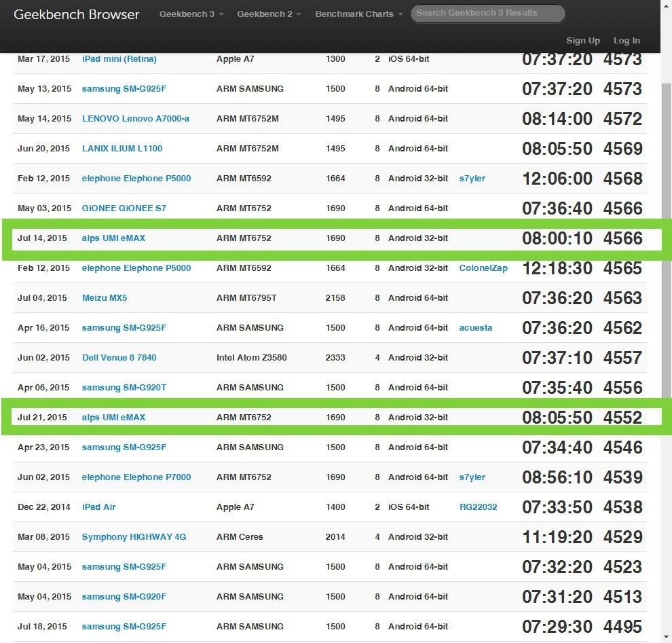This screenshot has width=672, height=643.
Task: View user s7yler in the Elephone P7000 row
Action: (472, 477)
